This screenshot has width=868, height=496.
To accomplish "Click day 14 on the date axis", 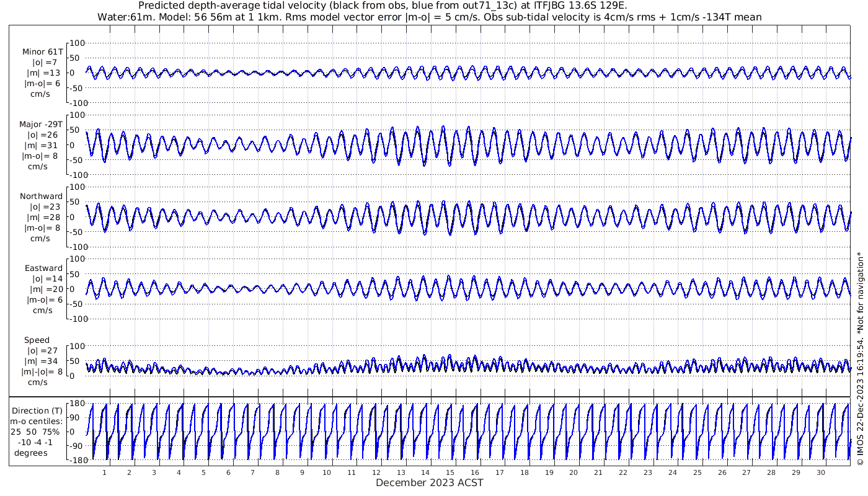I will click(x=425, y=472).
